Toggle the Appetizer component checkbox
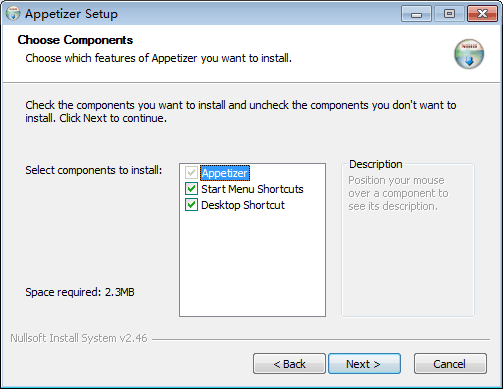 (x=191, y=173)
